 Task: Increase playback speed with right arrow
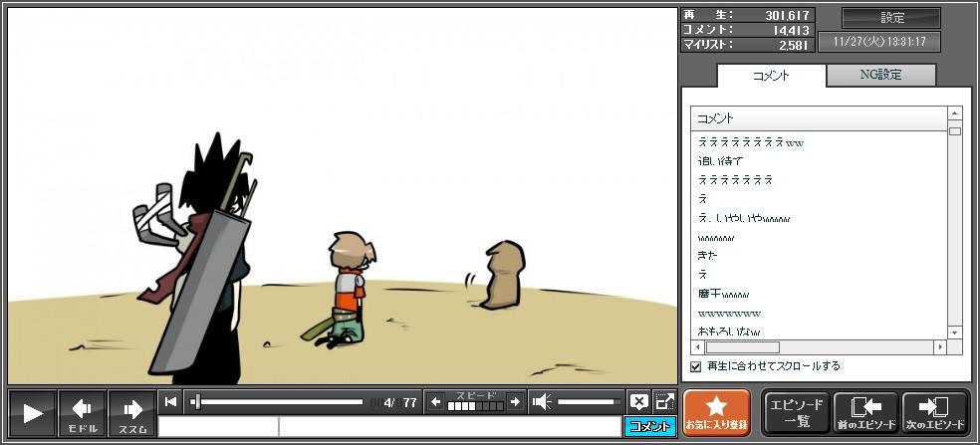pyautogui.click(x=515, y=402)
